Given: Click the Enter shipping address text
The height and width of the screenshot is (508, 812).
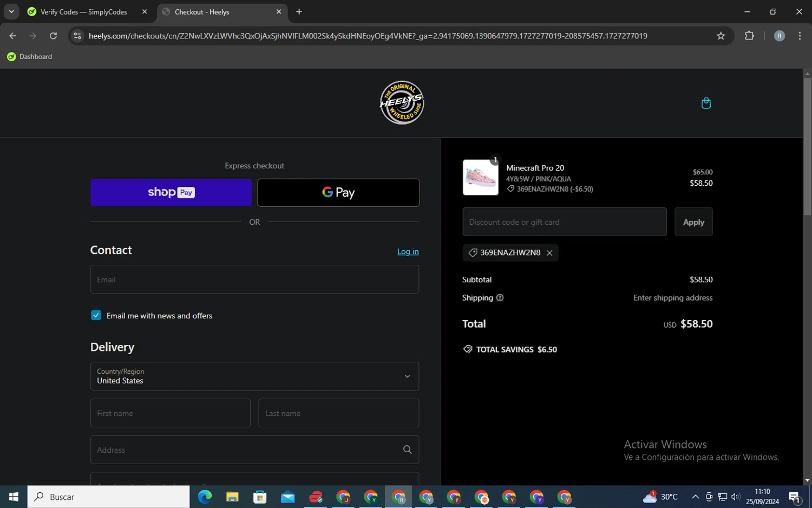Looking at the screenshot, I should pos(673,298).
